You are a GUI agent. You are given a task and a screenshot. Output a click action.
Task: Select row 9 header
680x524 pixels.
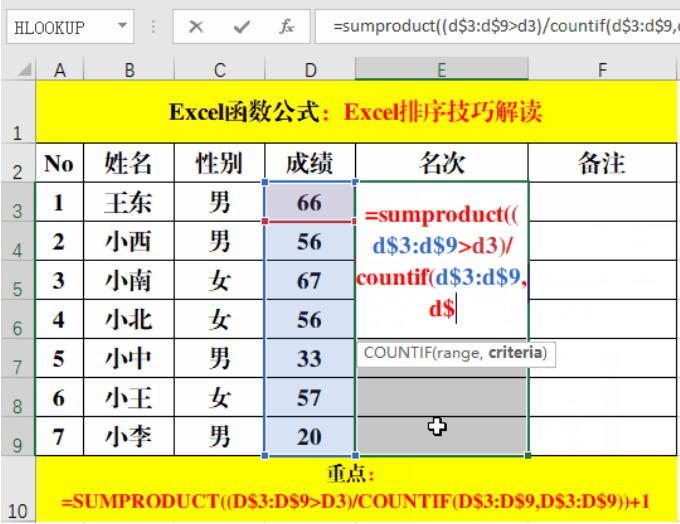17,436
